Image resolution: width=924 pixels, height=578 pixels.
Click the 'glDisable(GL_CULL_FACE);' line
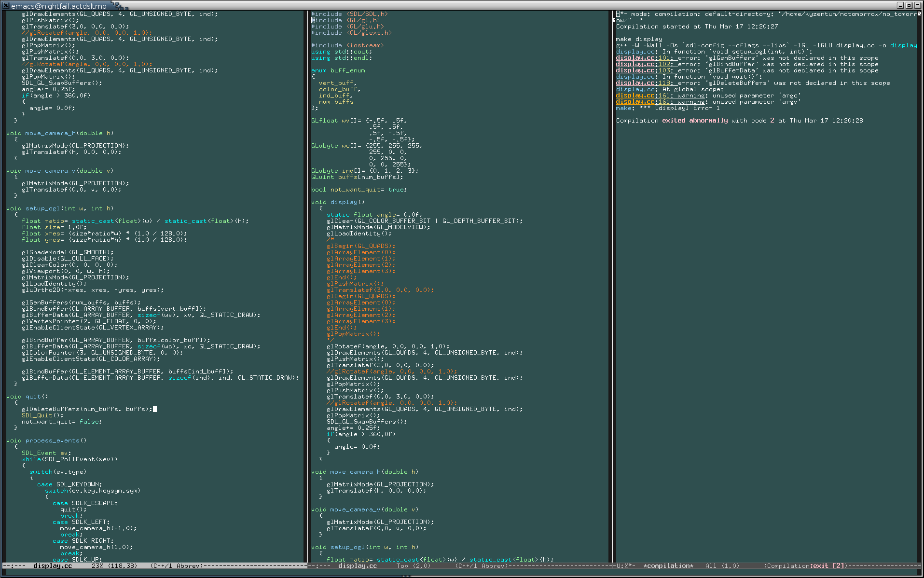pyautogui.click(x=68, y=259)
